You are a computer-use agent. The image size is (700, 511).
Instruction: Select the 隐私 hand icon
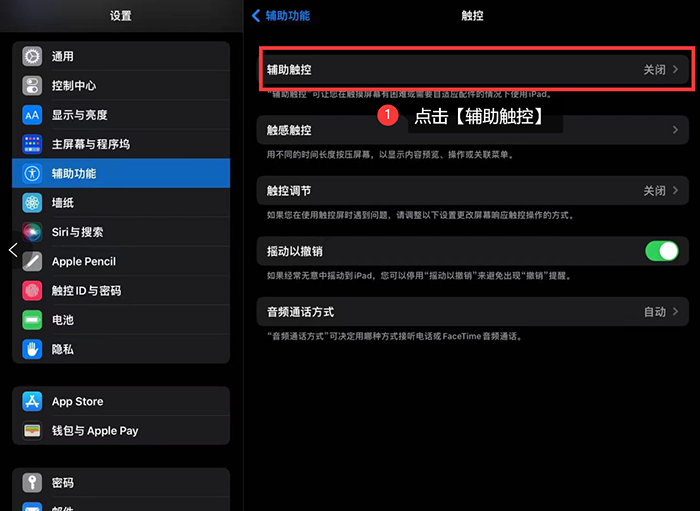(x=32, y=349)
